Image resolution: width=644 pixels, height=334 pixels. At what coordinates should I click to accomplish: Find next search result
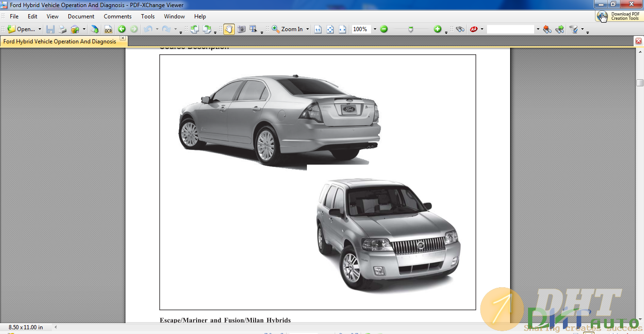560,29
